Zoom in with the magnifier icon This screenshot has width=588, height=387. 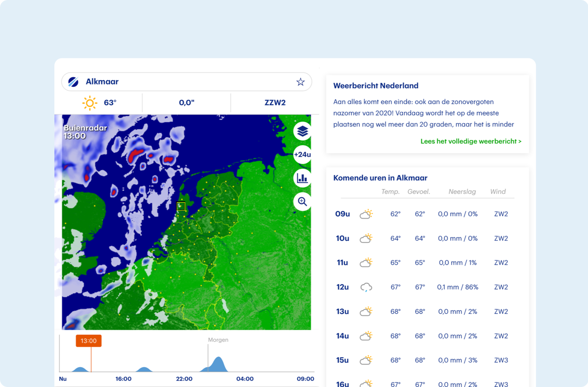(302, 202)
